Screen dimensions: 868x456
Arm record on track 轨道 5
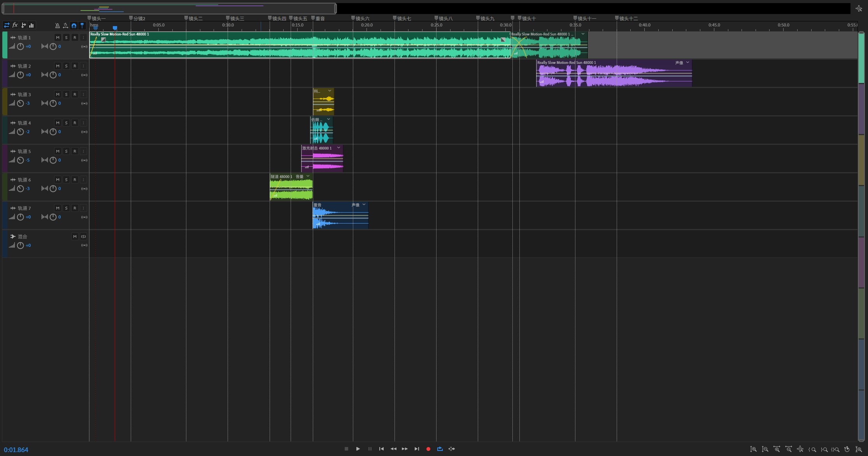[x=75, y=151]
